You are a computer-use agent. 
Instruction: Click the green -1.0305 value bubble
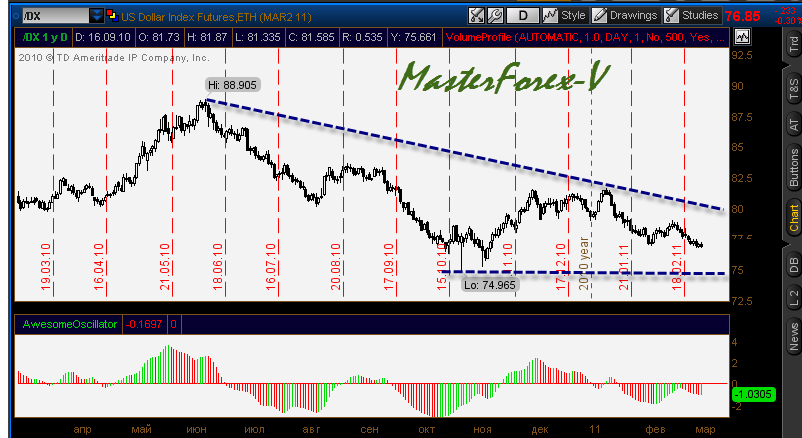(x=754, y=395)
